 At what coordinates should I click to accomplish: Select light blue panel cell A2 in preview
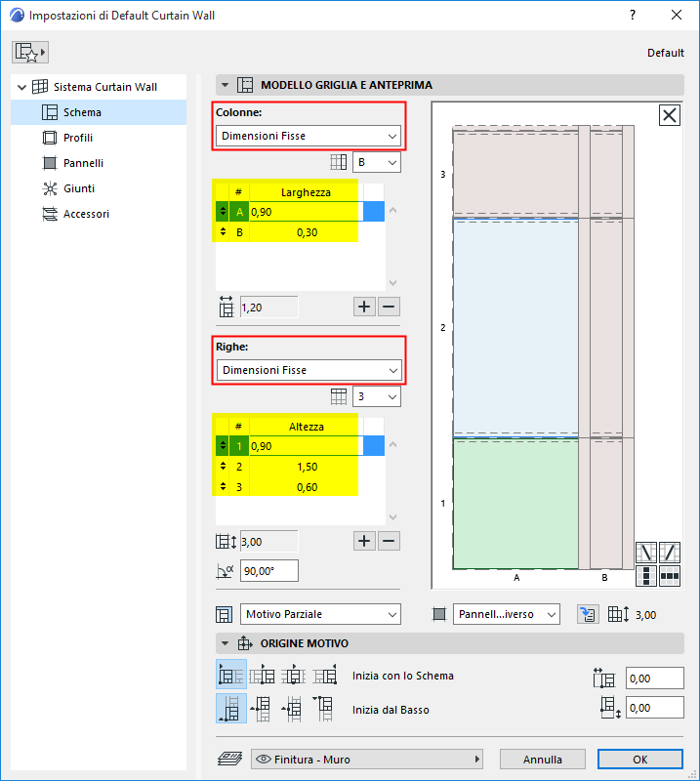point(515,328)
